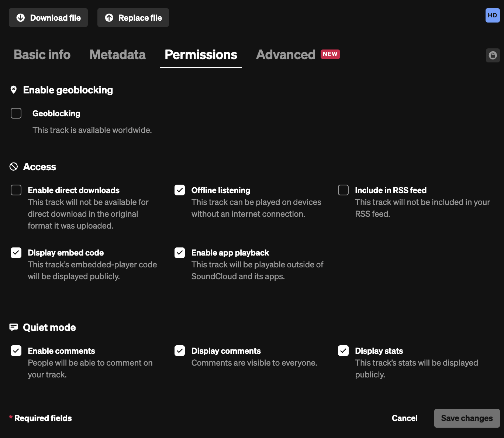
Task: Disable Display embed code checkbox
Action: tap(16, 253)
